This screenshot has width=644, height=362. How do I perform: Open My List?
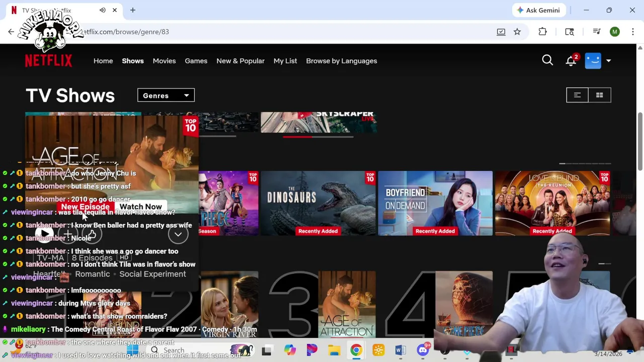click(x=285, y=61)
